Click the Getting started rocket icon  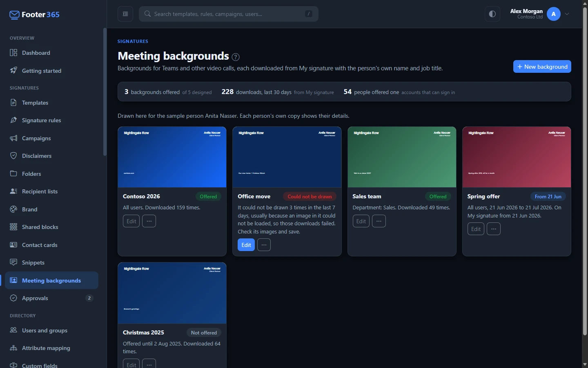tap(13, 70)
